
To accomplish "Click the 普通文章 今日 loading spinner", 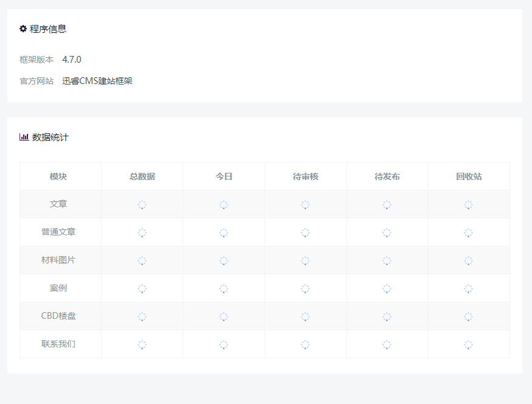I will point(223,232).
